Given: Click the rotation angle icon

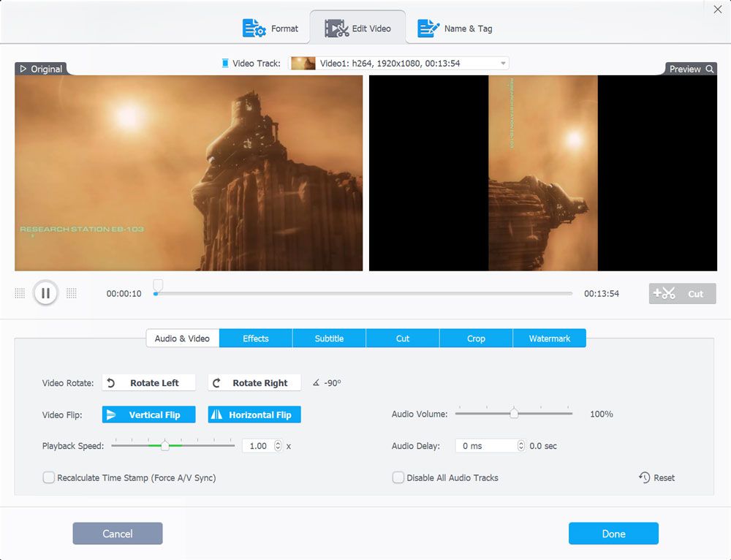Looking at the screenshot, I should point(316,383).
